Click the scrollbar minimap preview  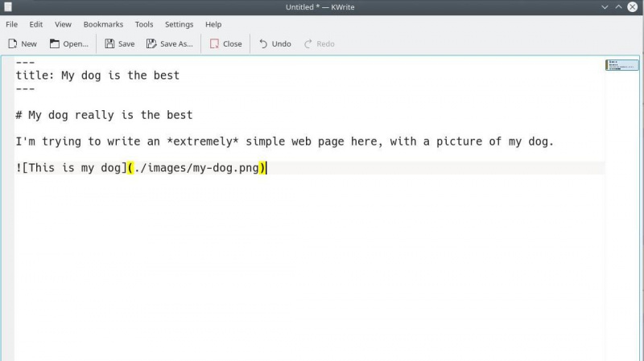(622, 65)
